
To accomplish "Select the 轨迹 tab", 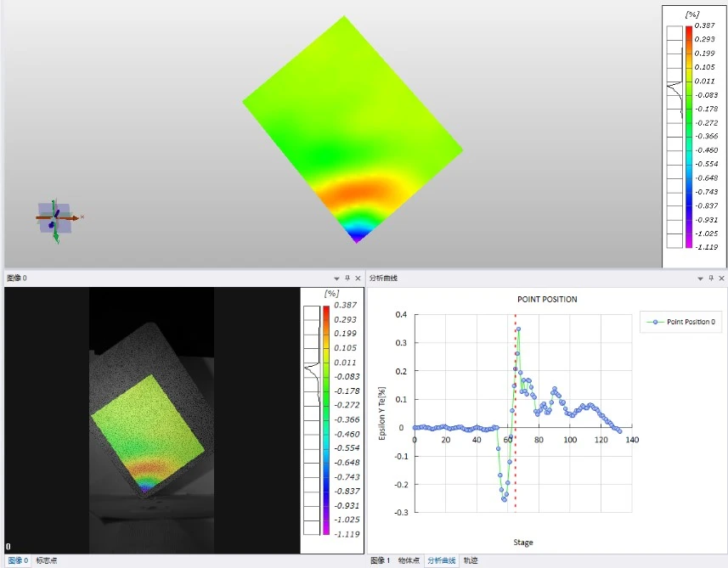I will [471, 561].
